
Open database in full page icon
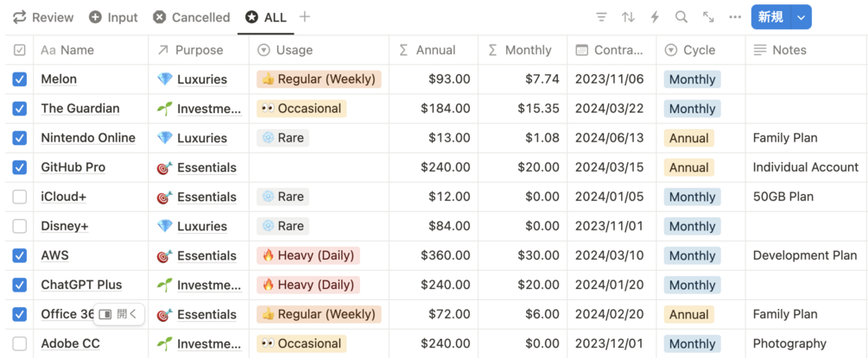click(708, 17)
